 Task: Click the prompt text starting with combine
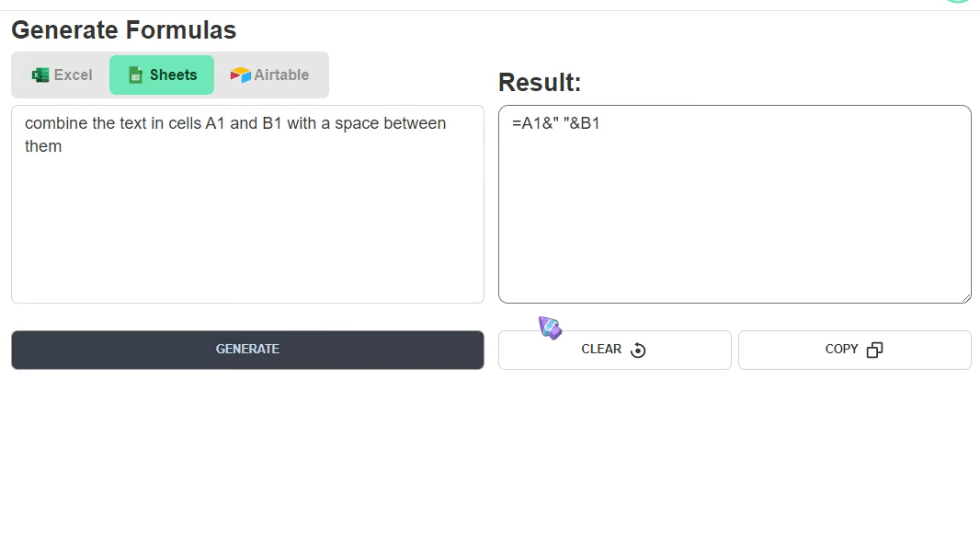[x=235, y=134]
